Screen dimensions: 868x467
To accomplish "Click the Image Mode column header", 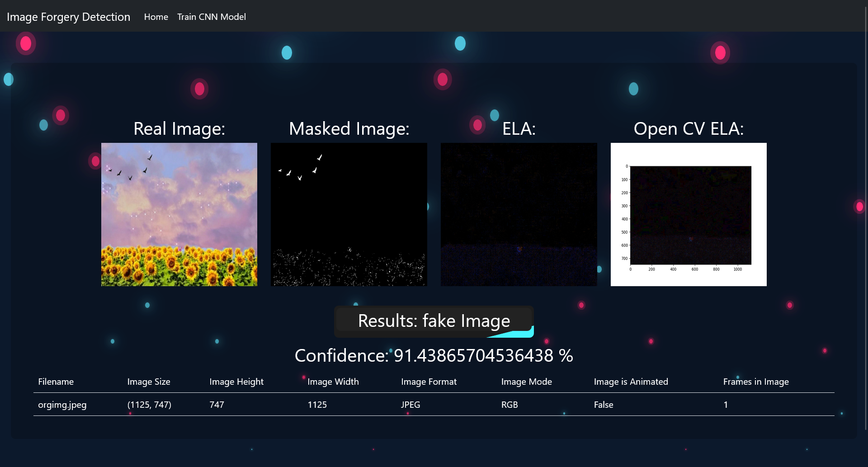I will coord(526,382).
